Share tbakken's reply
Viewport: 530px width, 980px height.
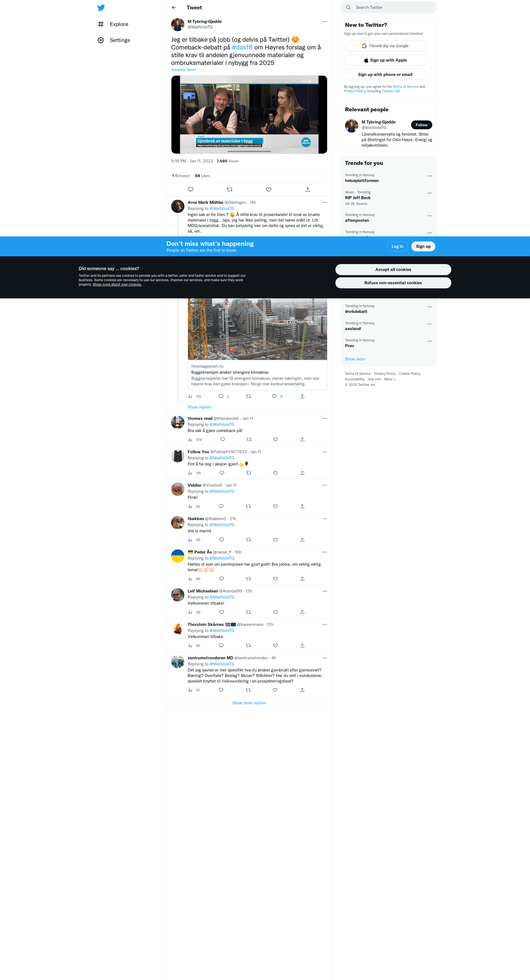point(302,540)
